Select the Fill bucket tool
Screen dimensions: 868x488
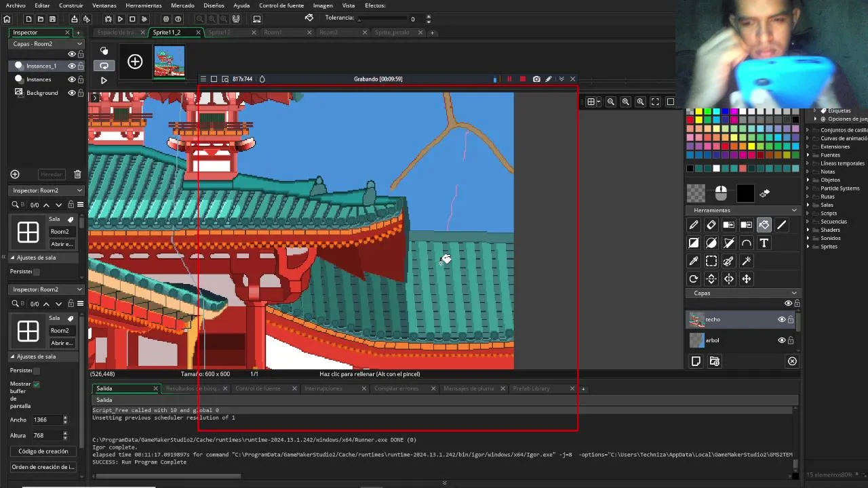pyautogui.click(x=764, y=225)
